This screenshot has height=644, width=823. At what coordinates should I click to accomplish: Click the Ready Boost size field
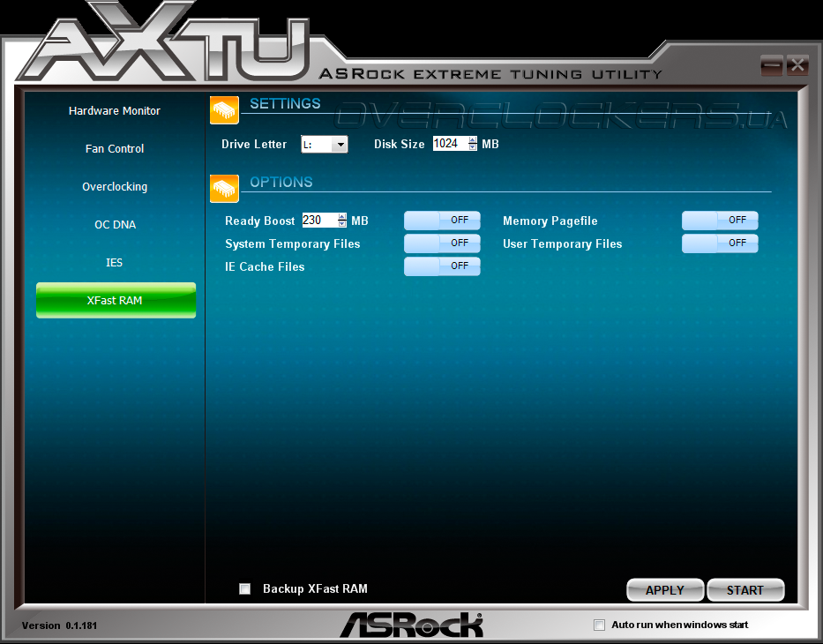[319, 220]
